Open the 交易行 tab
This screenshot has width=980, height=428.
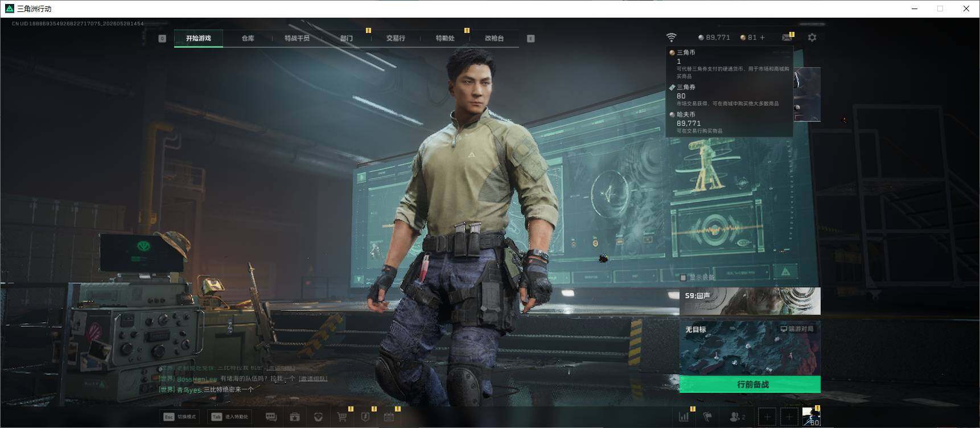(x=396, y=38)
